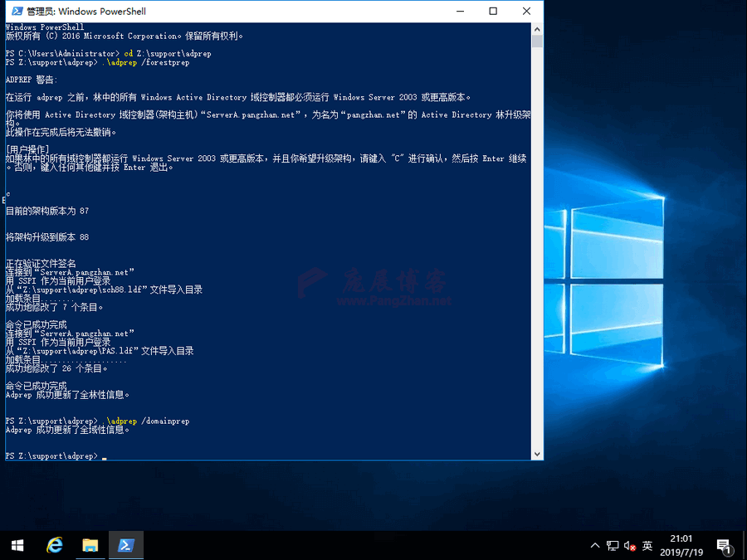Click the 'Adprep 成功更新了全林性信息。' line
Screen dimensions: 747x560
(68, 395)
